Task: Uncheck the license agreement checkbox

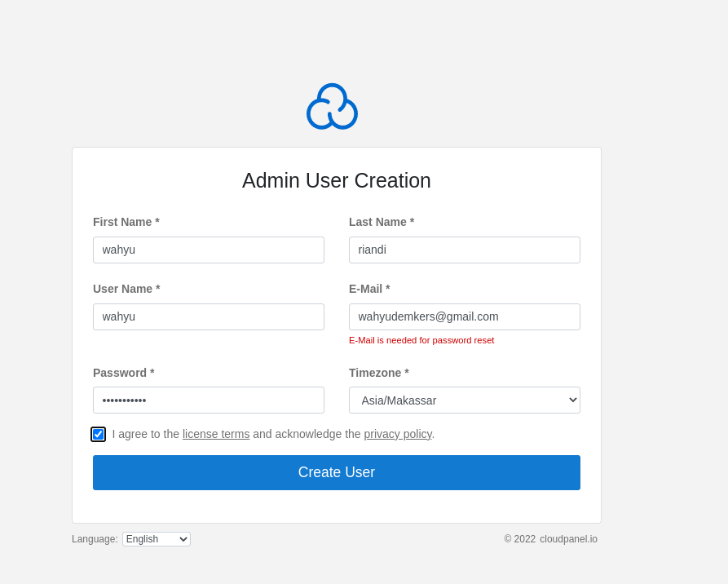Action: (x=98, y=434)
